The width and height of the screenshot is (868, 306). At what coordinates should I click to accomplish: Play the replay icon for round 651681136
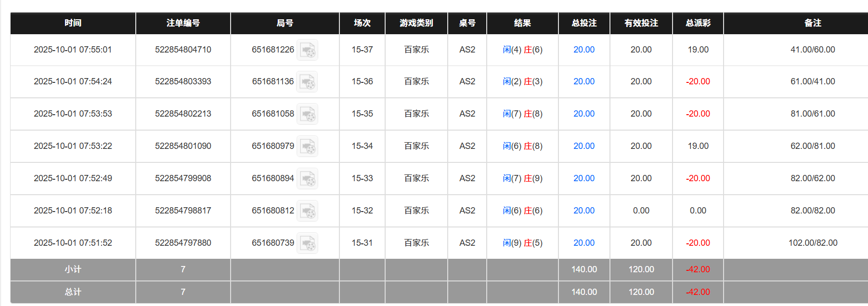click(x=308, y=81)
